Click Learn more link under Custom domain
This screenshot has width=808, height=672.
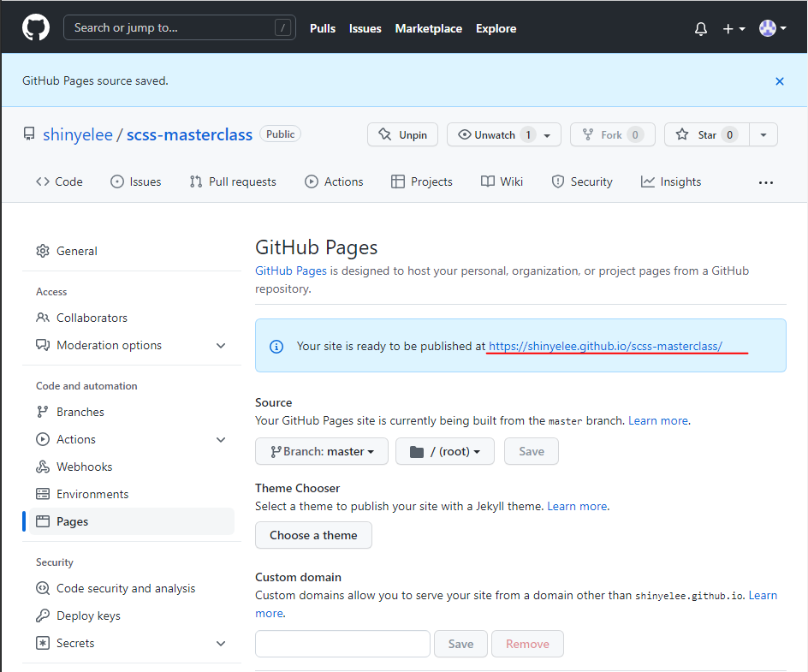(x=763, y=596)
